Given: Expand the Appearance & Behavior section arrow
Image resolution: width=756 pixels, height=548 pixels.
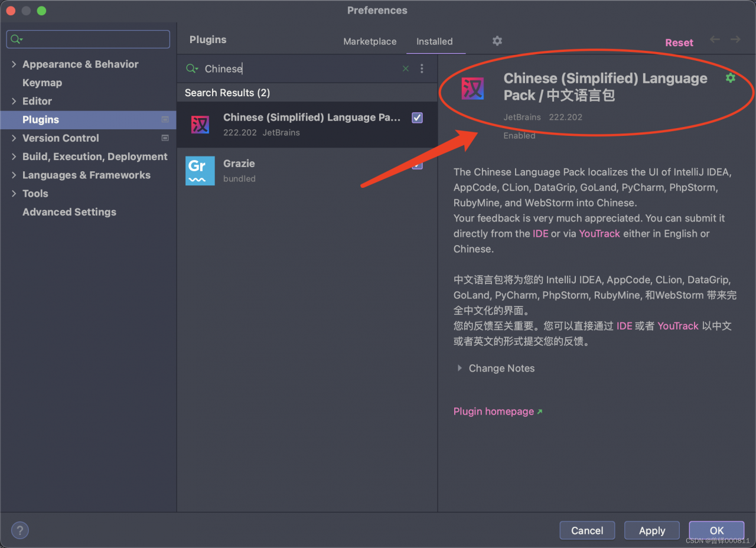Looking at the screenshot, I should tap(14, 64).
